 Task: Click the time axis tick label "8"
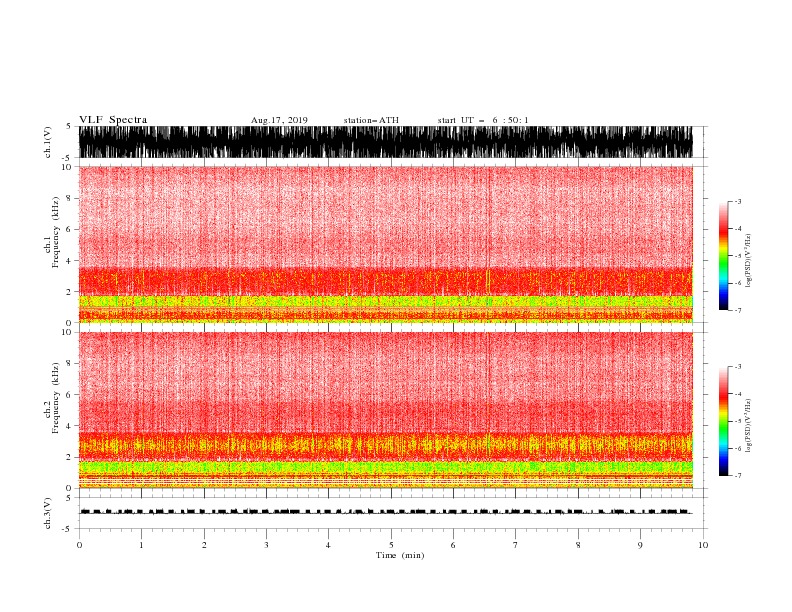[578, 545]
